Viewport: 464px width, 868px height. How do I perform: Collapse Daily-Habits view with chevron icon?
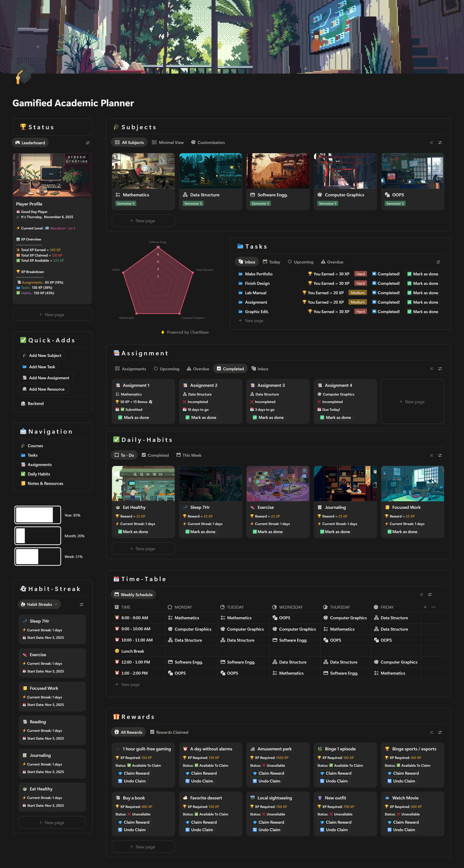[432, 455]
